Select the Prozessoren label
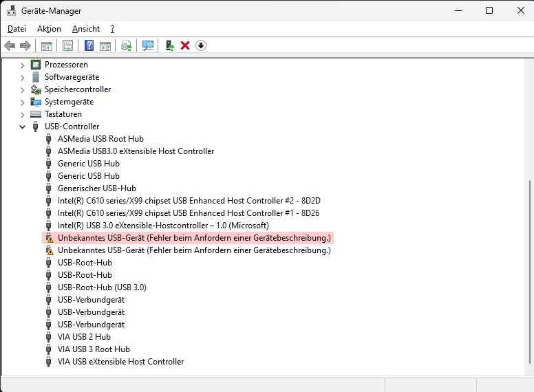This screenshot has height=392, width=534. (x=66, y=65)
